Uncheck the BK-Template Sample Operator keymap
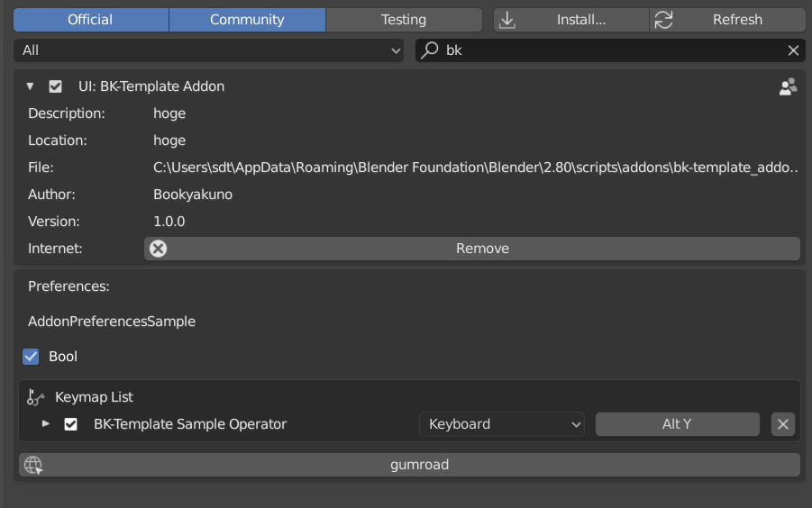The image size is (812, 508). pyautogui.click(x=71, y=424)
